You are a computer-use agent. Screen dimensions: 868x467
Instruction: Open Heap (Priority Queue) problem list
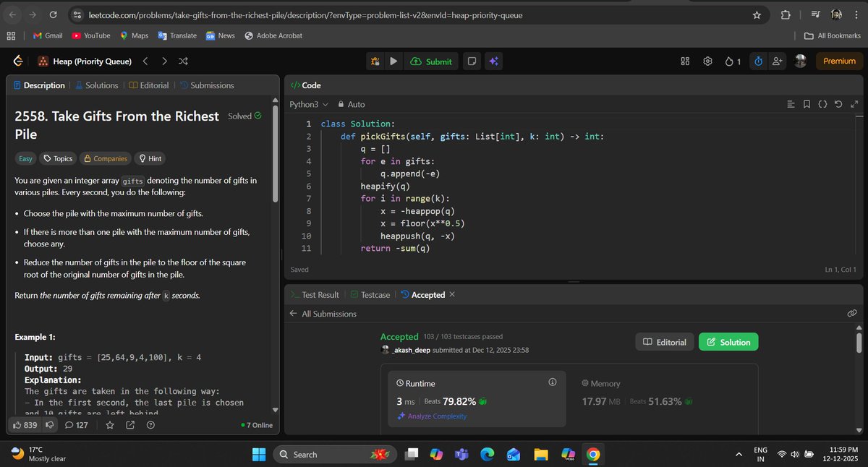[x=85, y=61]
